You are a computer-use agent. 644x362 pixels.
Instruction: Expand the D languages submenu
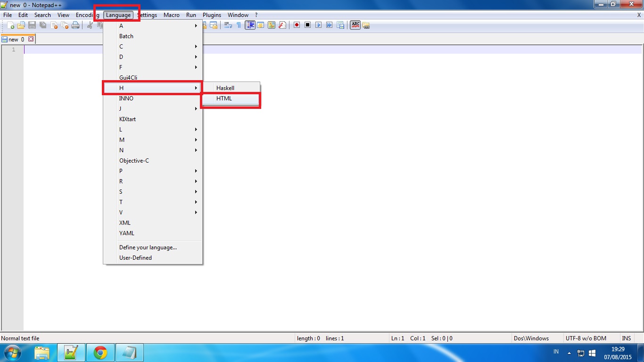point(153,57)
